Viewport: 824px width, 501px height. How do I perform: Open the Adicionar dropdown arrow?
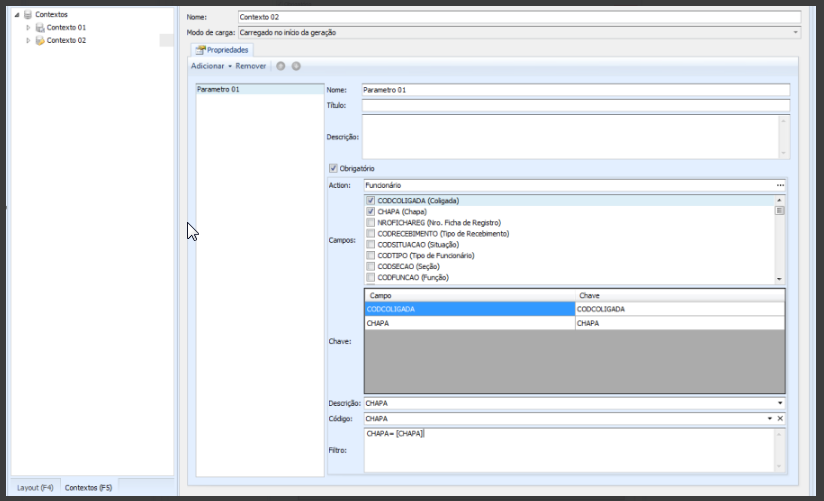pos(230,67)
